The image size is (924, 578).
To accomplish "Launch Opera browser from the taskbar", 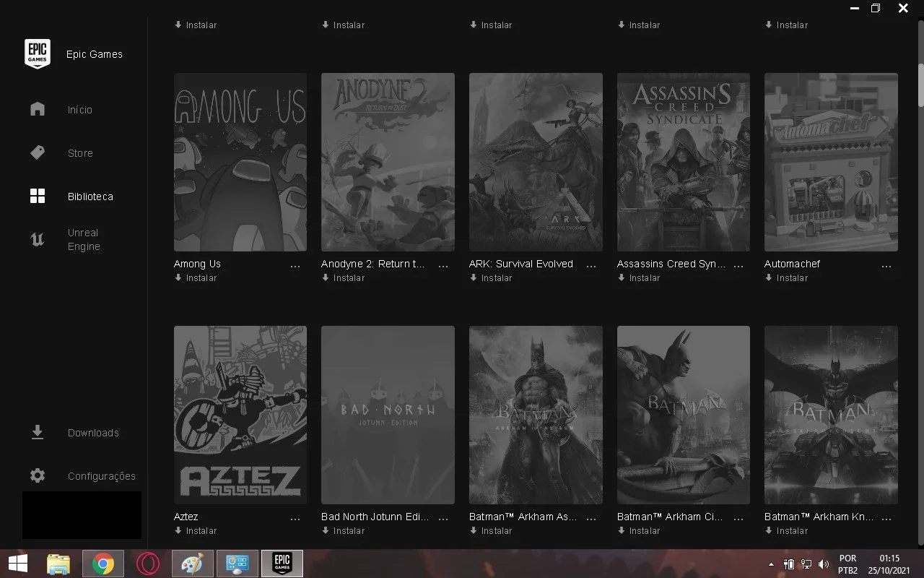I will (148, 564).
